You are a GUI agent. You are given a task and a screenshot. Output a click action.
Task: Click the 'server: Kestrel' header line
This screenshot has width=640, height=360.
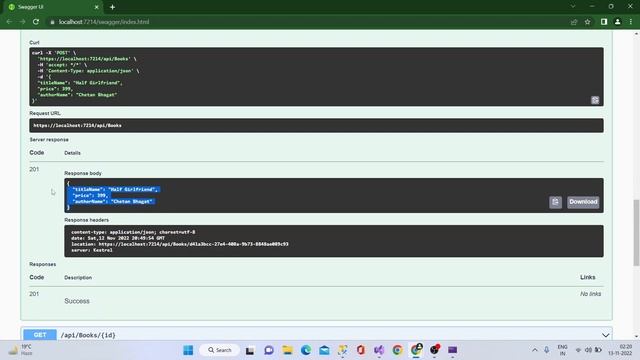click(91, 250)
